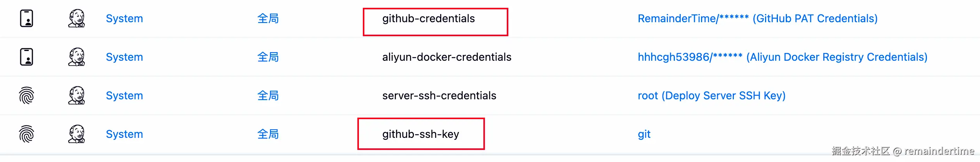The width and height of the screenshot is (980, 162).
Task: Click Jenkins butler icon in server-ssh-credentials row
Action: point(76,95)
